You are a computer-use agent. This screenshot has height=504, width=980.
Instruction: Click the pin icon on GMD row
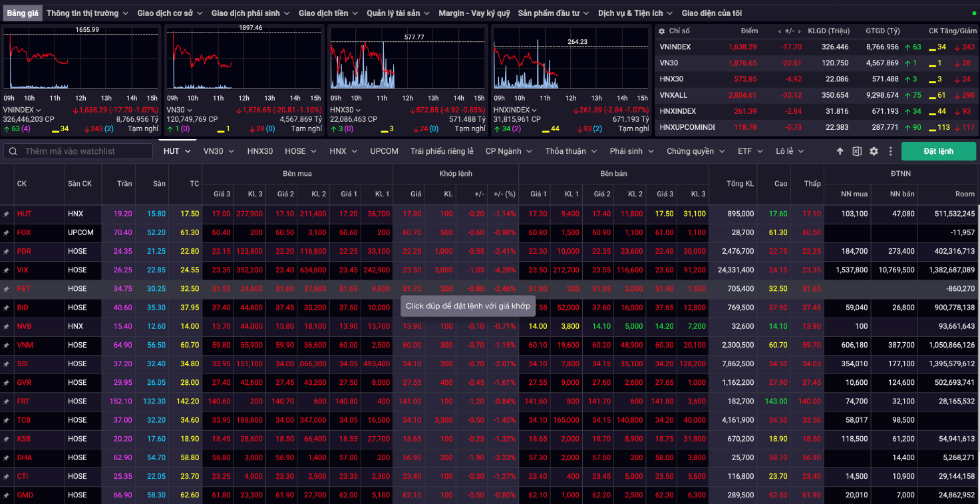point(6,495)
